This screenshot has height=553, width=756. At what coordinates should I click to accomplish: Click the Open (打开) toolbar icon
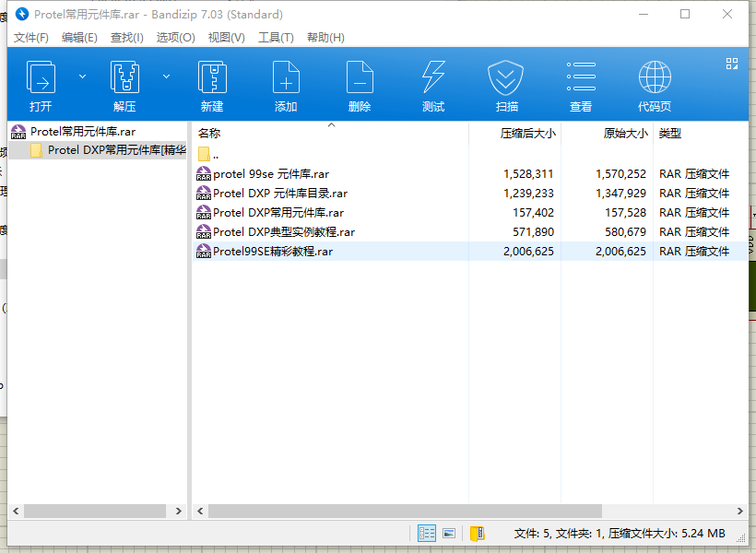[41, 77]
